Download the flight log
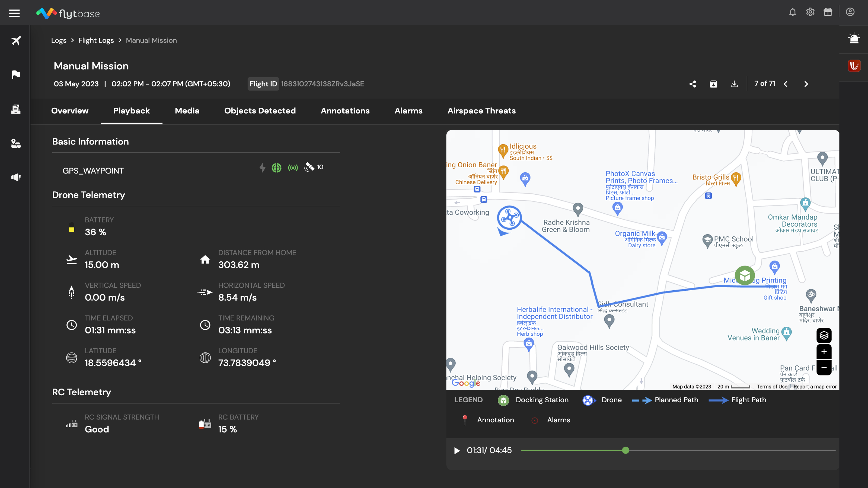868x488 pixels. click(734, 84)
